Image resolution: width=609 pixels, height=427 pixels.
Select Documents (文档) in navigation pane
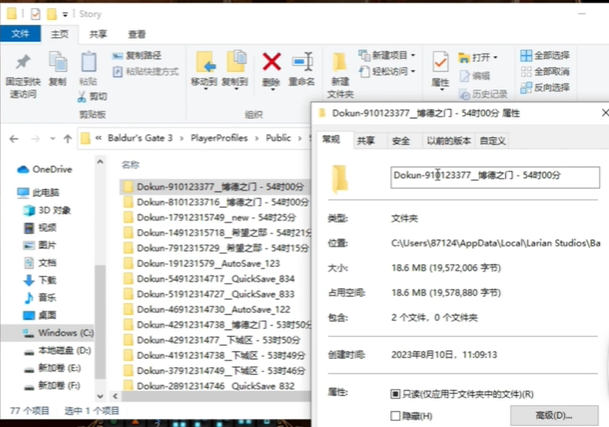[x=40, y=263]
